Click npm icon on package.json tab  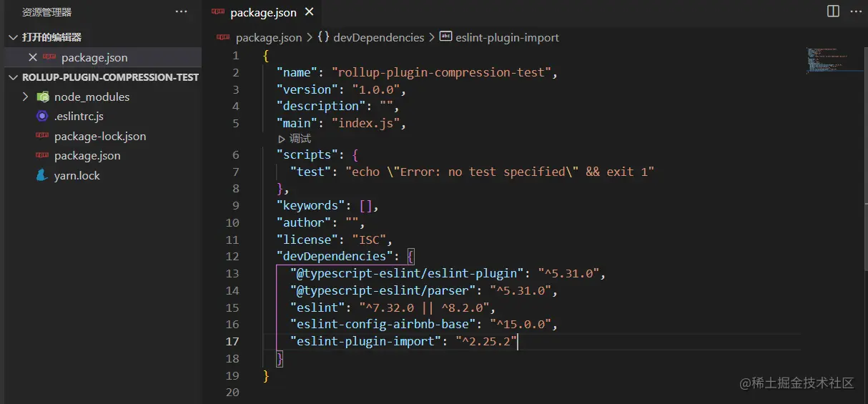218,12
